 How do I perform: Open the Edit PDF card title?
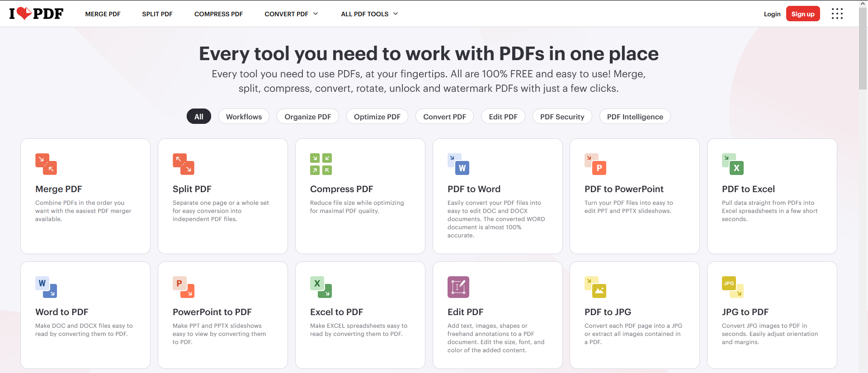point(465,312)
